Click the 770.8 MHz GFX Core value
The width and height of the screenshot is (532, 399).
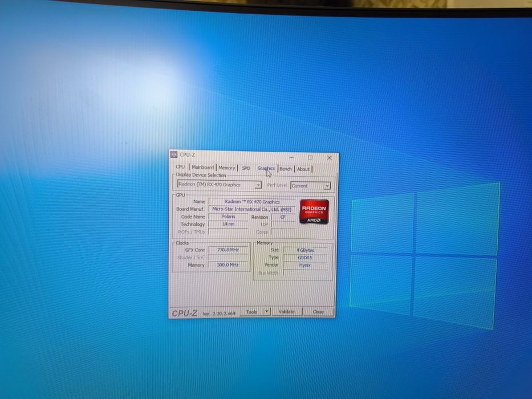coord(228,250)
